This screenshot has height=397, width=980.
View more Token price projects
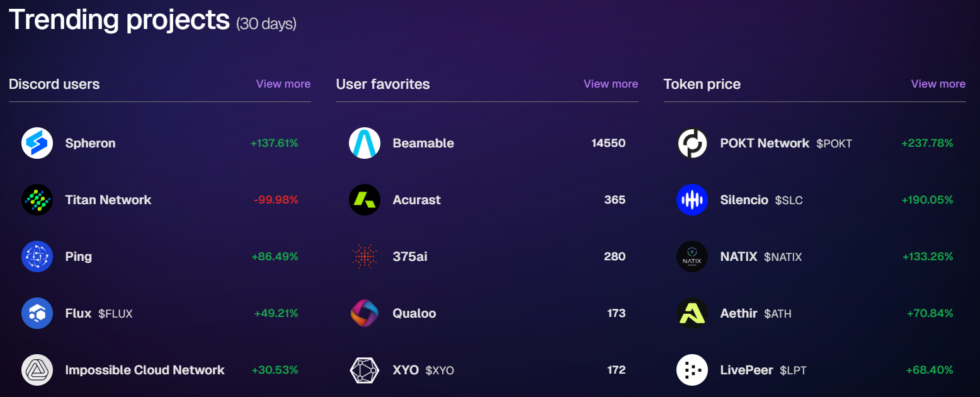938,84
